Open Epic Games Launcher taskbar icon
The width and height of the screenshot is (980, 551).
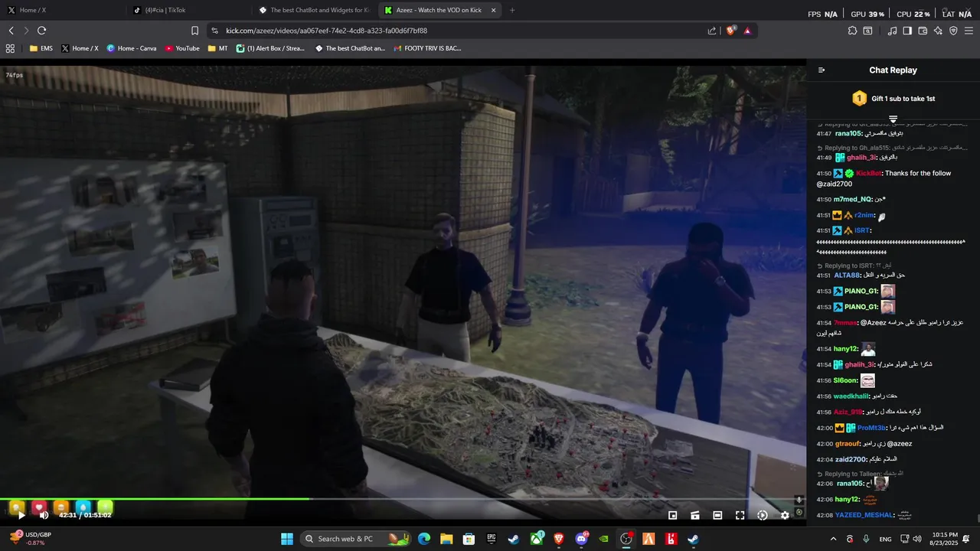(492, 539)
